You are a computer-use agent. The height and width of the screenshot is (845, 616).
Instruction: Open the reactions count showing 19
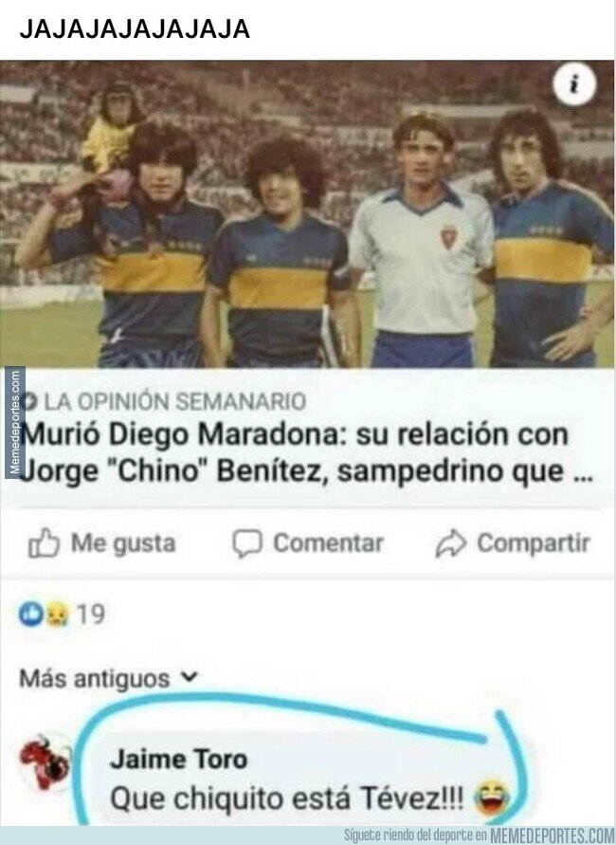[x=90, y=615]
